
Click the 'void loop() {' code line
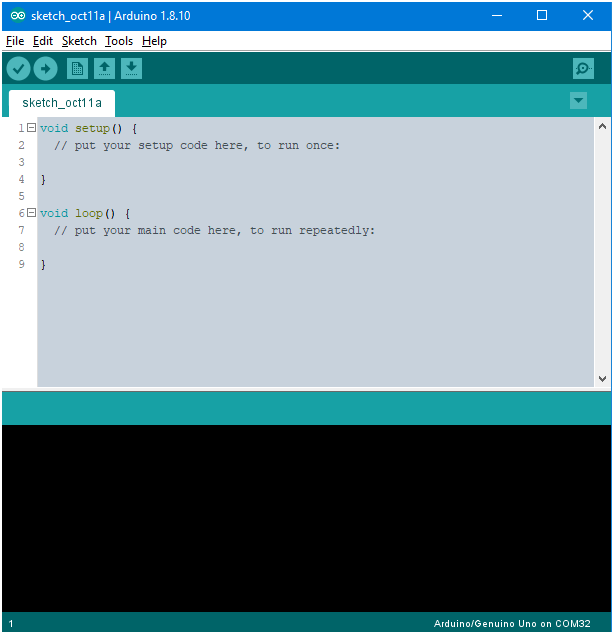pos(85,213)
